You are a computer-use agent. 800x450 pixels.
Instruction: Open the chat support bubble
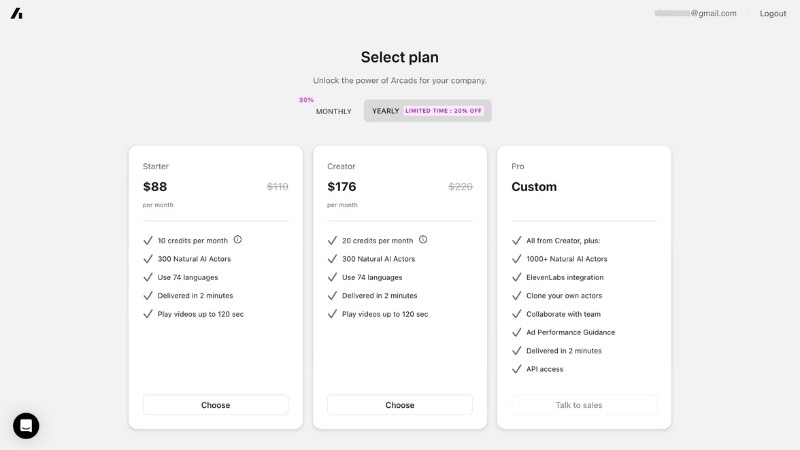(x=26, y=426)
